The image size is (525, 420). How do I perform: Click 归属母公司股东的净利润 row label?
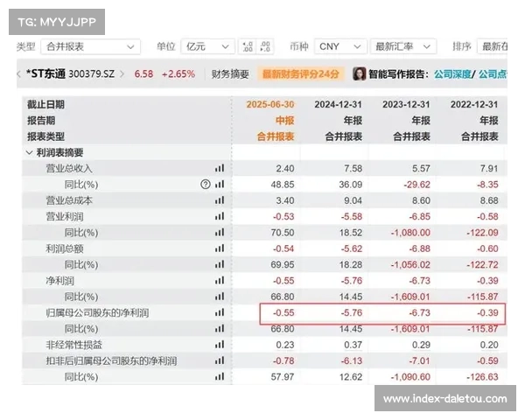pos(97,312)
